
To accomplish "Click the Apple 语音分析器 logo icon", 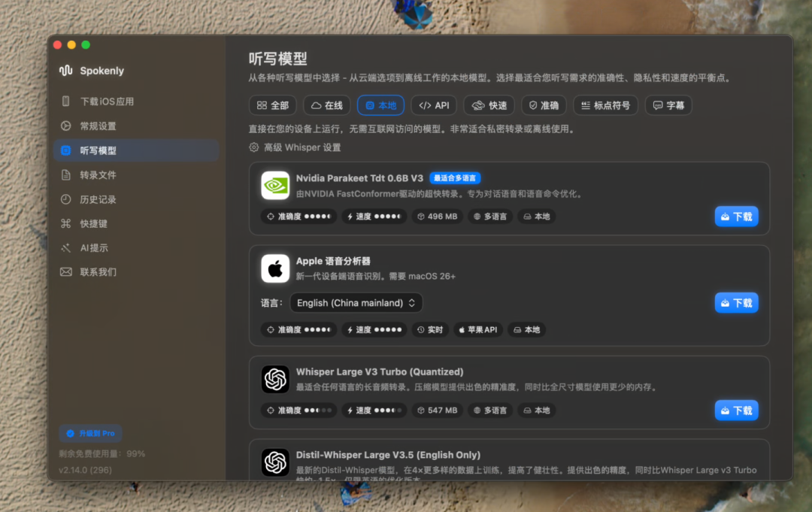I will pos(275,268).
